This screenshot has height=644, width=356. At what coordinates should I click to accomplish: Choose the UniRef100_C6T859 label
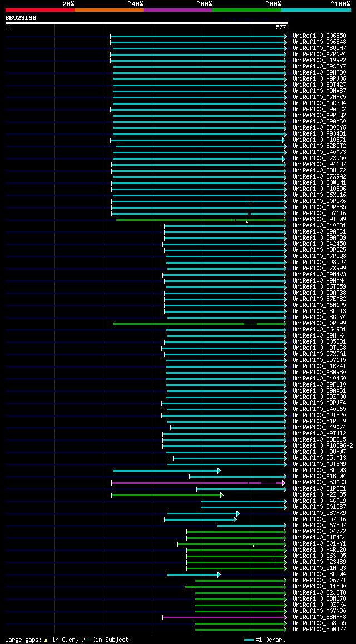click(319, 286)
